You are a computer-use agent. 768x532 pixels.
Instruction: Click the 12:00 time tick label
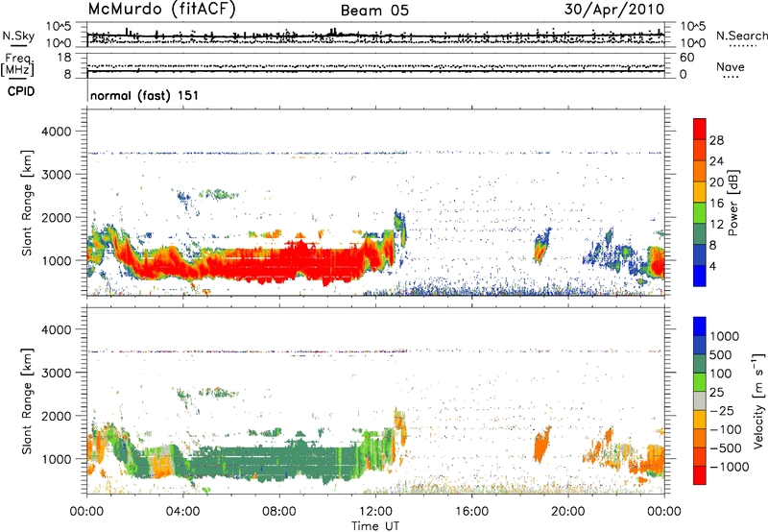(x=375, y=512)
